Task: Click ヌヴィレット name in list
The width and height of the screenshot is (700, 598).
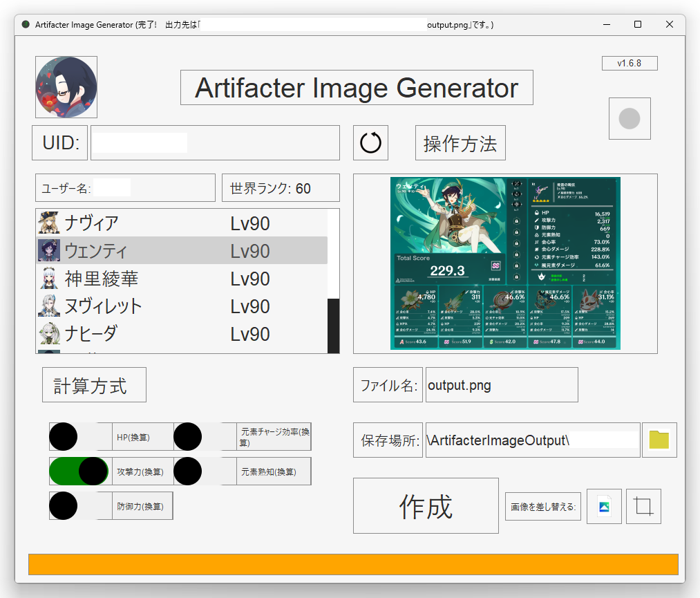Action: (103, 306)
